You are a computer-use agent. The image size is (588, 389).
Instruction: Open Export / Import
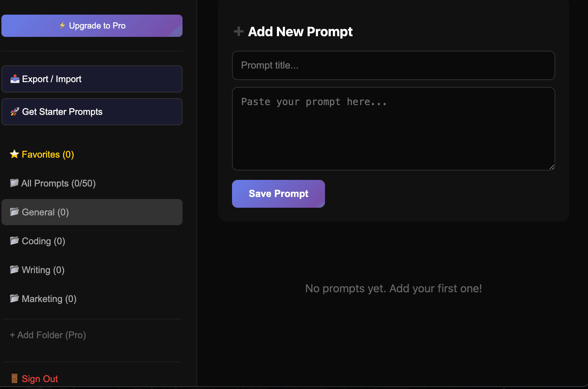click(52, 79)
